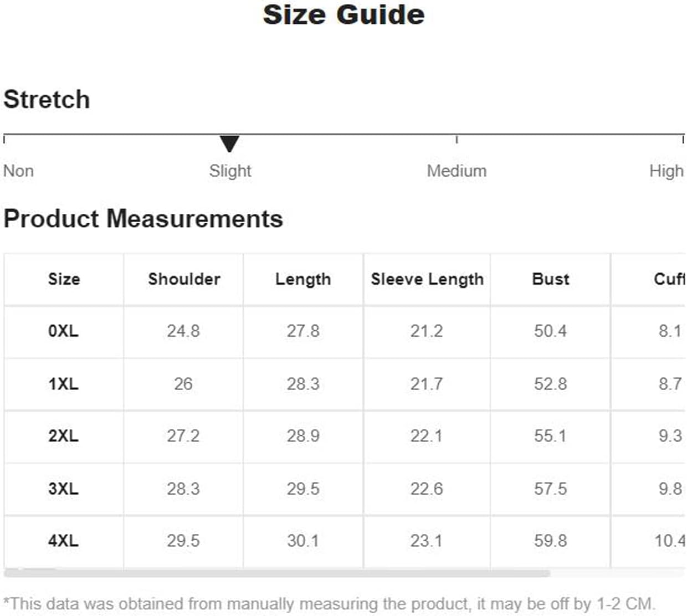The width and height of the screenshot is (687, 616).
Task: Click the High stretch label
Action: pyautogui.click(x=667, y=171)
